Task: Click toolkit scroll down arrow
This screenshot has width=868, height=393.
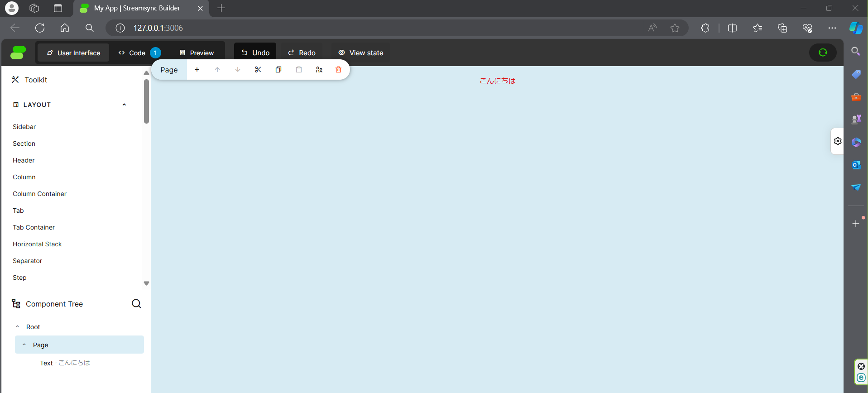Action: pos(146,283)
